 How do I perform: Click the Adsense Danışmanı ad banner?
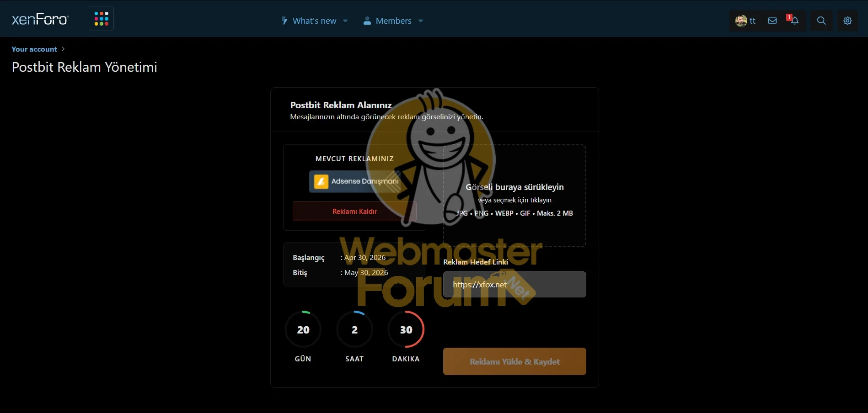(x=355, y=181)
